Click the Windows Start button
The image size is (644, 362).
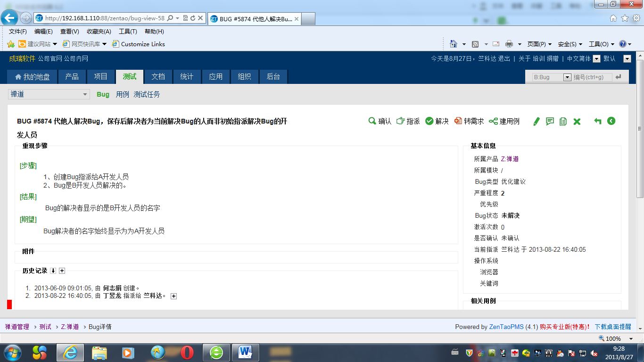pyautogui.click(x=12, y=352)
